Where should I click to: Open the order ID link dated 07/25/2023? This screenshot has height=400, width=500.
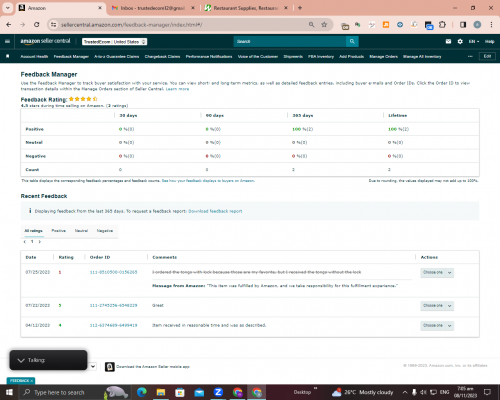[113, 272]
